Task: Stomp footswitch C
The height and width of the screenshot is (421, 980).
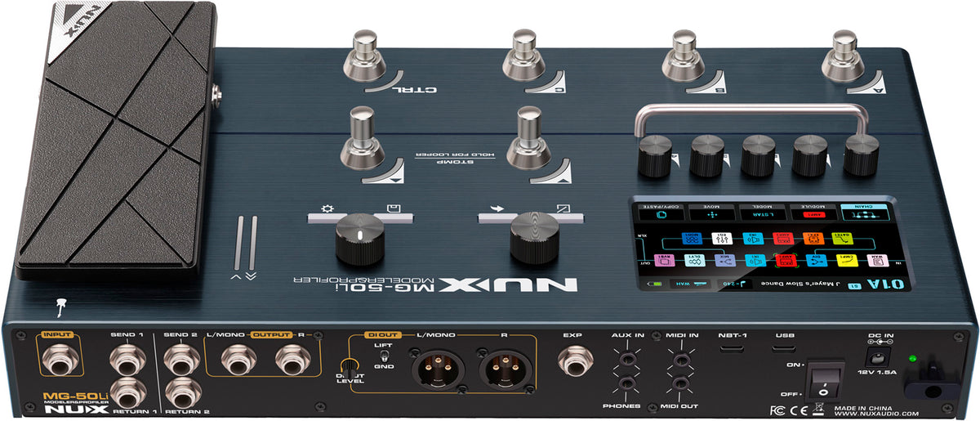Action: pyautogui.click(x=524, y=57)
